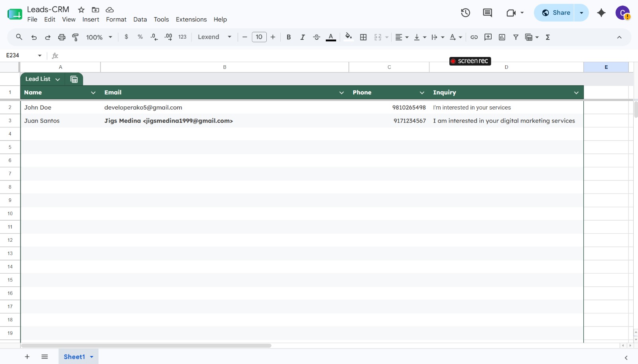This screenshot has width=638, height=364.
Task: Open horizontal align dropdown
Action: pos(402,37)
